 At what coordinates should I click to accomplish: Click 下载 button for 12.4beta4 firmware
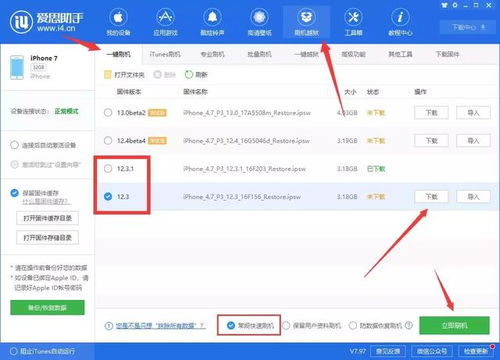click(431, 141)
